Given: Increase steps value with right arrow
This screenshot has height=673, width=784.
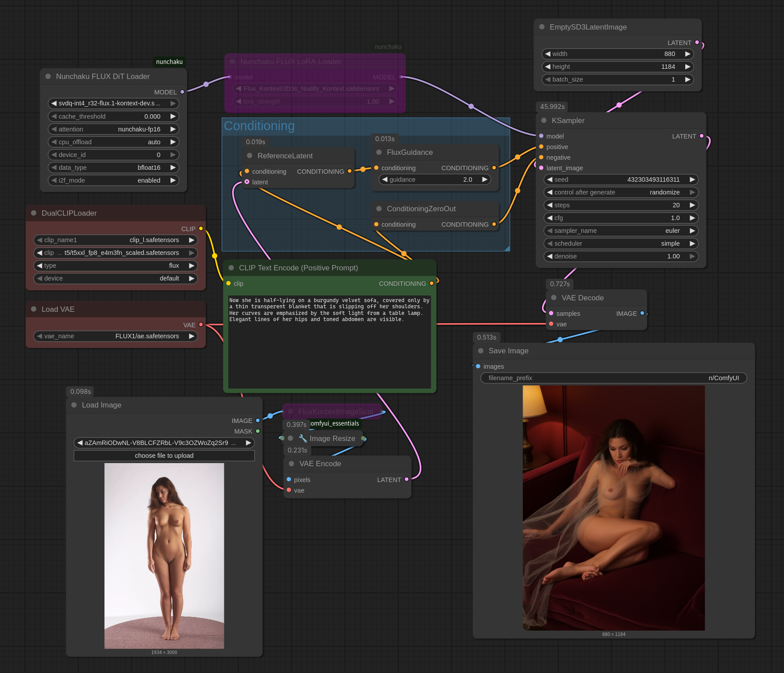Looking at the screenshot, I should pos(692,205).
